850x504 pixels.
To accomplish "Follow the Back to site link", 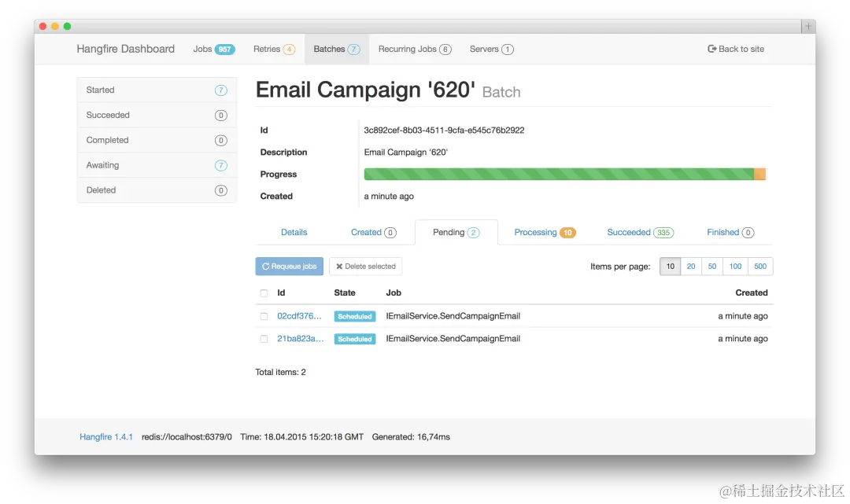I will point(736,49).
